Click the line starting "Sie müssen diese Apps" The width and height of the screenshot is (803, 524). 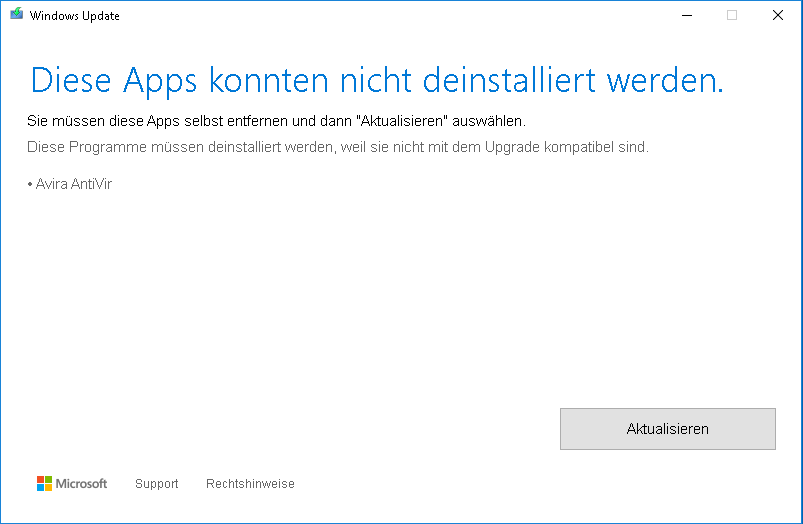coord(277,121)
